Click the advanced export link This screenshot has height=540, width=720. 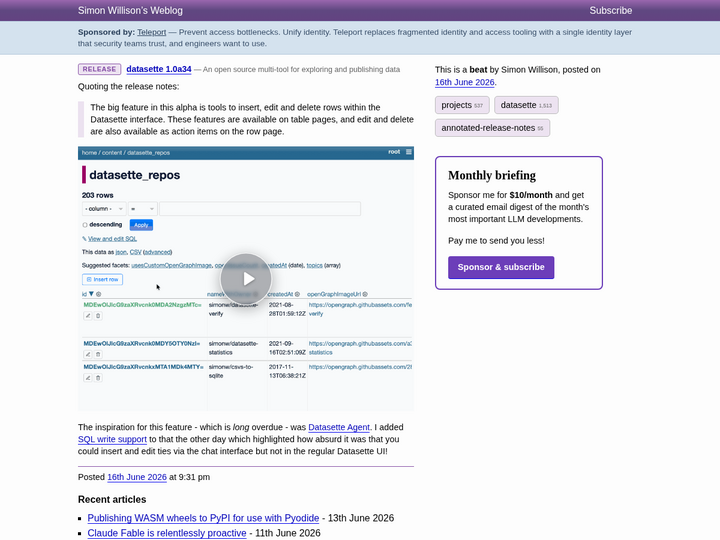tap(158, 252)
